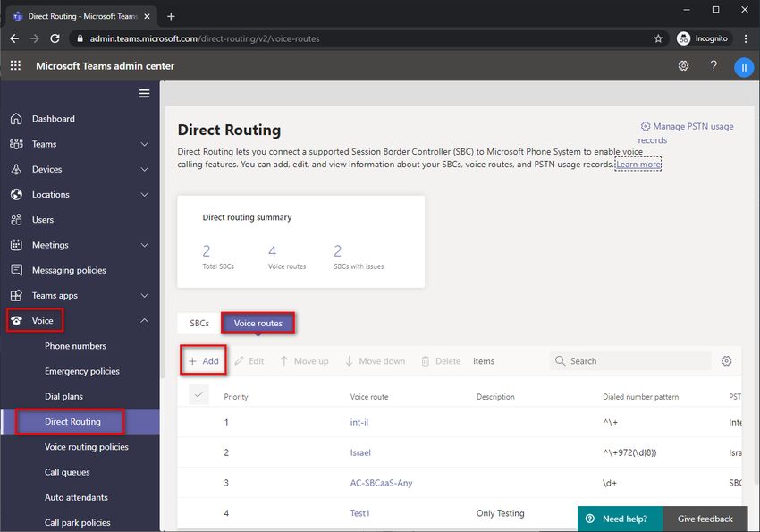Open the Test1 voice route
This screenshot has width=760, height=532.
359,513
